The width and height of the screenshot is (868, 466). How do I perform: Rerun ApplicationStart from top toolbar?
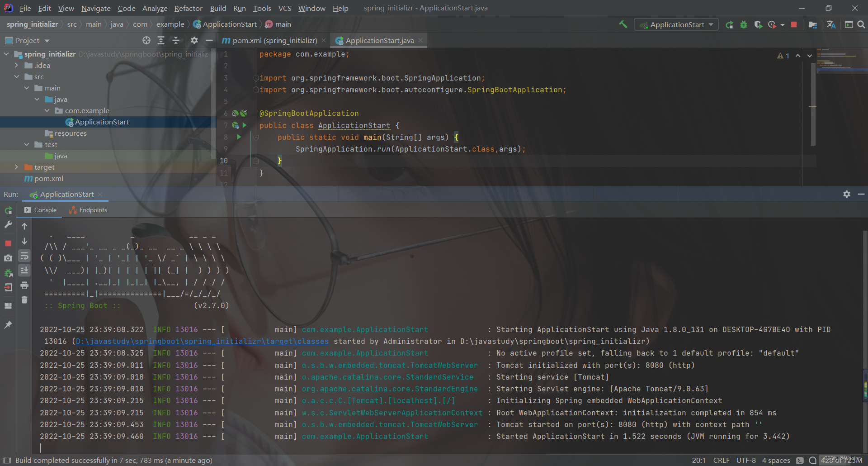click(729, 24)
